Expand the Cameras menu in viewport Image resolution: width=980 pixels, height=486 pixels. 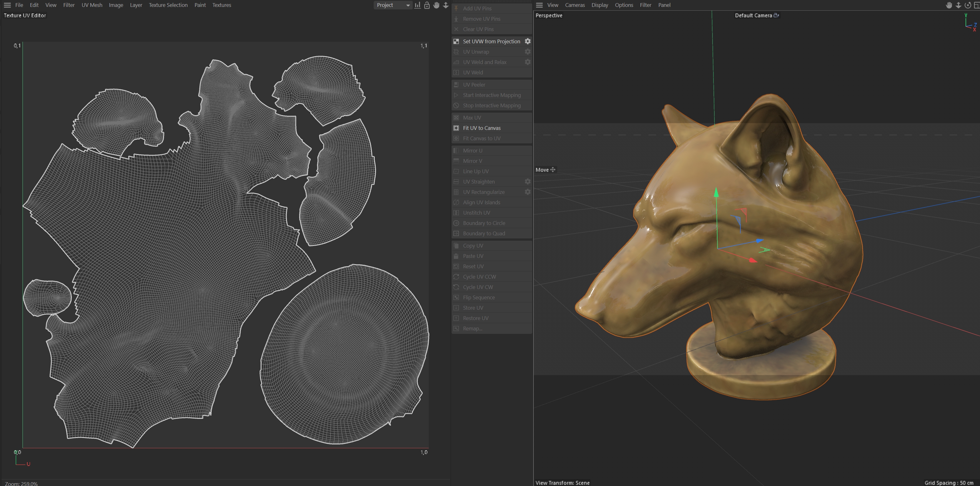pyautogui.click(x=575, y=5)
